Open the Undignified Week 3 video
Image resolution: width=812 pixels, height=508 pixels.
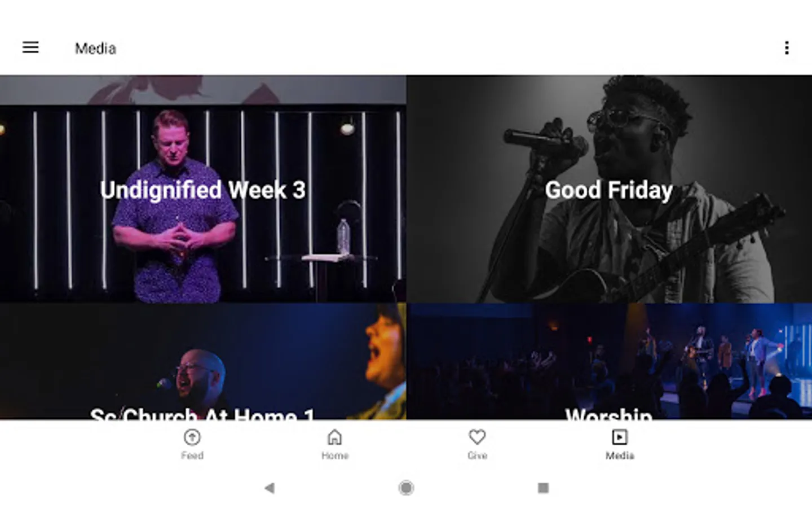203,189
